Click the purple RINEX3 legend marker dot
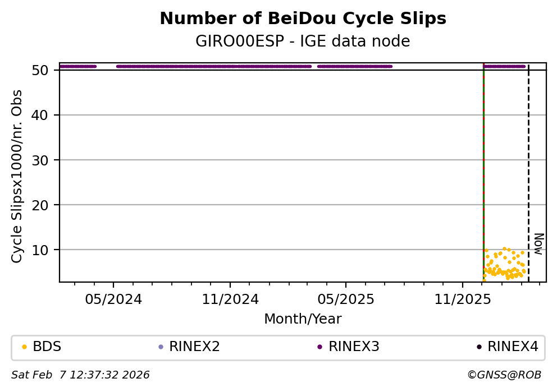The width and height of the screenshot is (557, 392). coord(319,347)
